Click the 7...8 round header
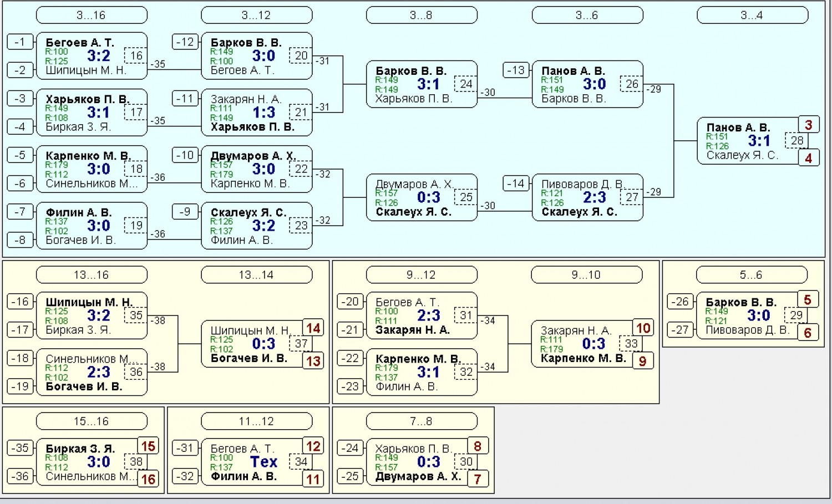The image size is (832, 504). [x=422, y=421]
